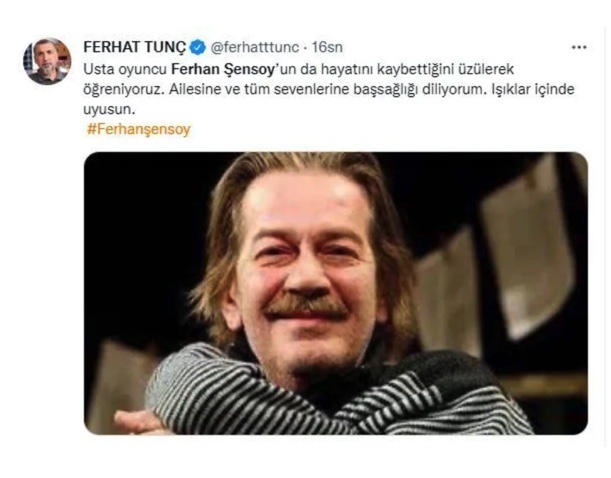Open Ferhat Tunç's profile avatar

click(47, 61)
